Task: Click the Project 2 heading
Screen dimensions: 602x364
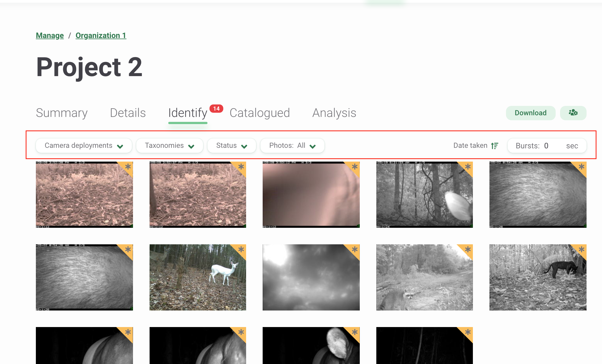Action: coord(89,67)
